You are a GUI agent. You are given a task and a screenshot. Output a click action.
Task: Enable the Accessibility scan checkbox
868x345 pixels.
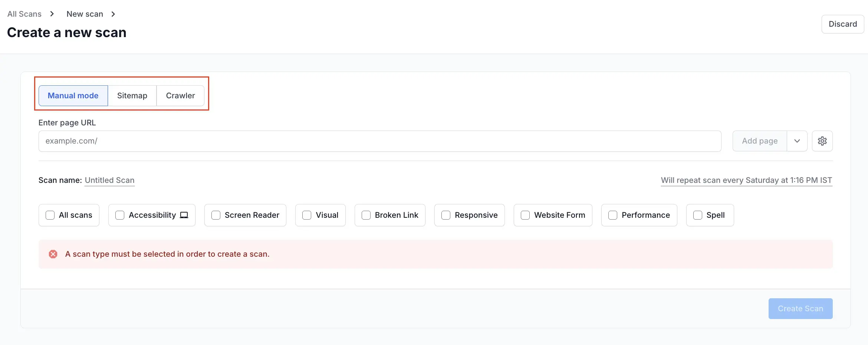[120, 215]
